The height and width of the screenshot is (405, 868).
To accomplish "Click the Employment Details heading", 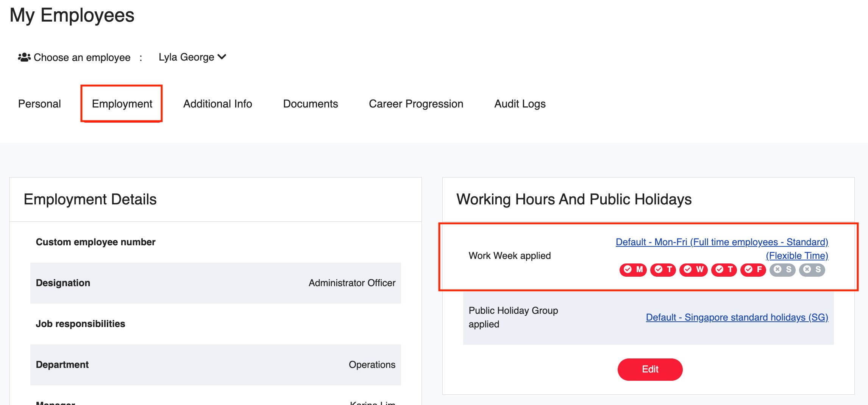I will 90,199.
